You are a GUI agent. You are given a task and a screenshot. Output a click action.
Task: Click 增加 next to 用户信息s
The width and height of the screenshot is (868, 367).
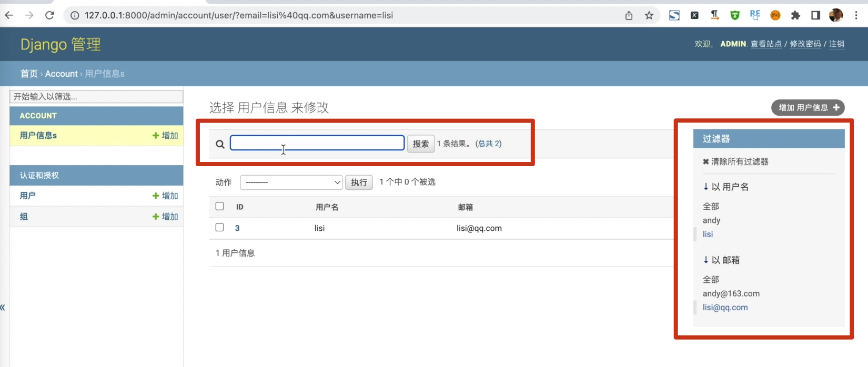pyautogui.click(x=165, y=136)
